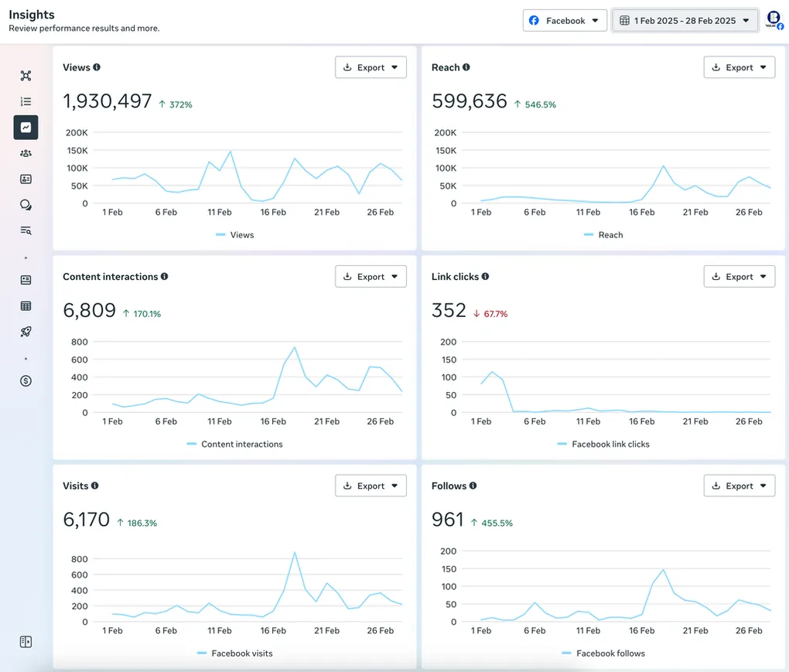This screenshot has height=672, width=789.
Task: Click the info icon next to Link clicks
Action: pos(486,276)
